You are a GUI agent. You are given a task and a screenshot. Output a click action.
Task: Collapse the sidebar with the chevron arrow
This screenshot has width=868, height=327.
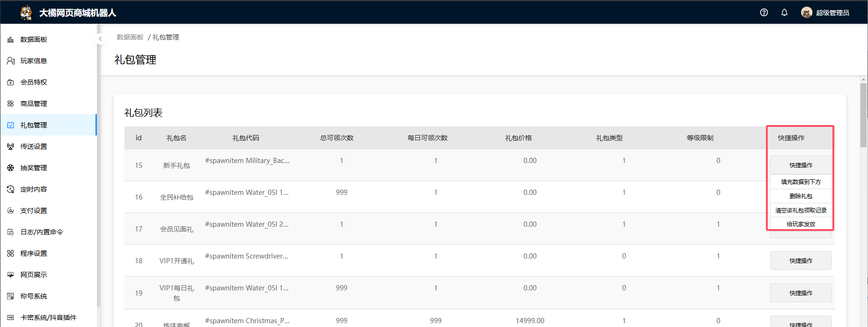100,38
